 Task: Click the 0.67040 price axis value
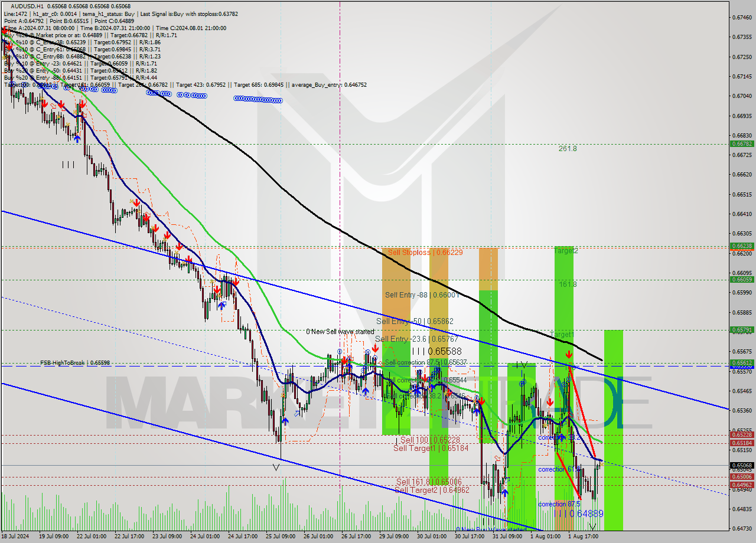(x=742, y=96)
